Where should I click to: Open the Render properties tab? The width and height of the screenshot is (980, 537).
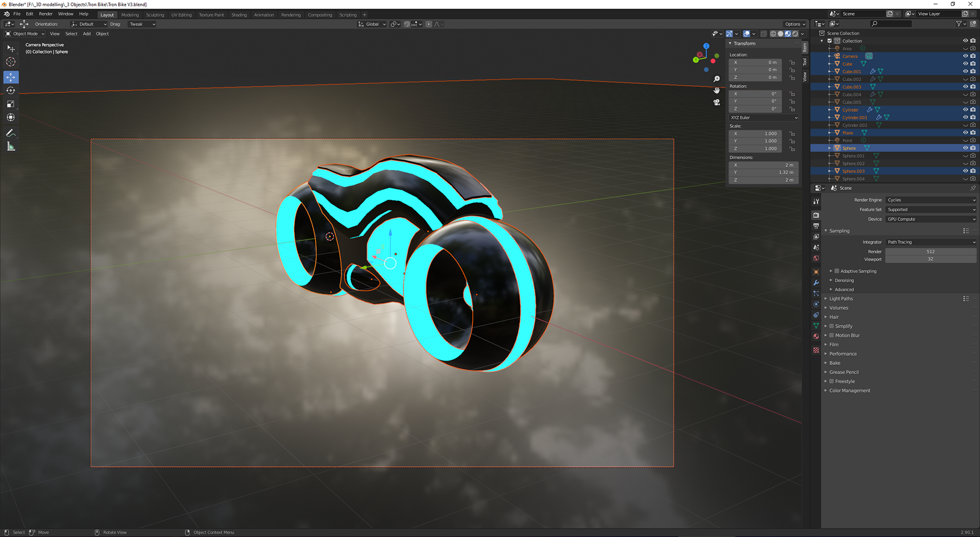pos(816,215)
